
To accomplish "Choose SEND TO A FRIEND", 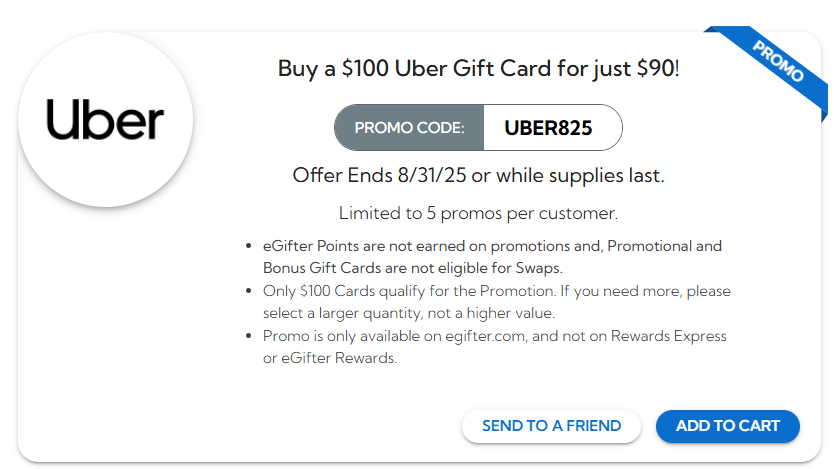I will coord(551,426).
